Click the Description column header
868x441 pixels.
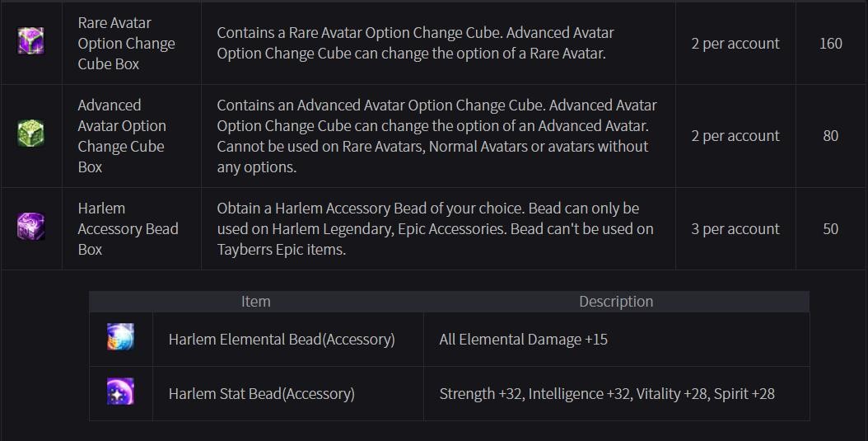(615, 302)
